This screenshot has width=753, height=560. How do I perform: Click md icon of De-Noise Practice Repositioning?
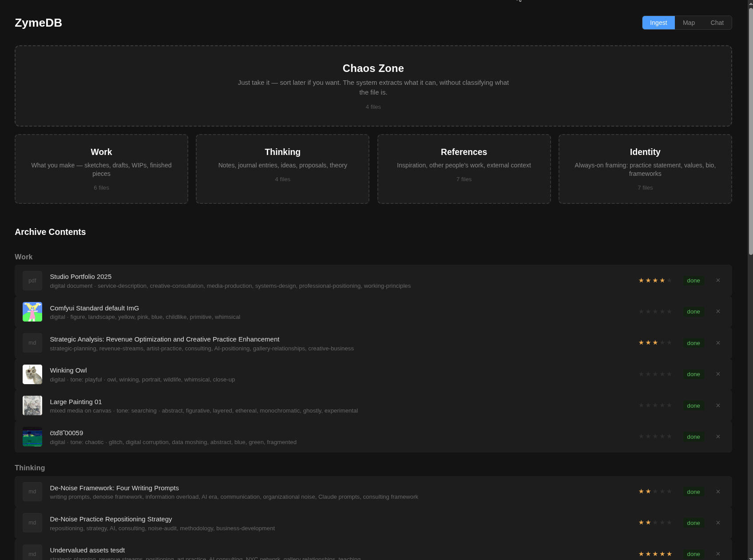coord(32,523)
